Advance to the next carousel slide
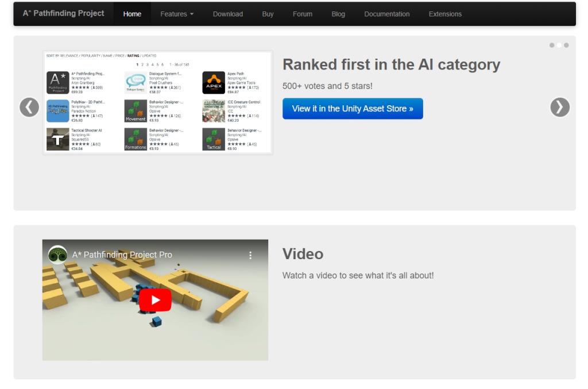588x389 pixels. coord(560,107)
